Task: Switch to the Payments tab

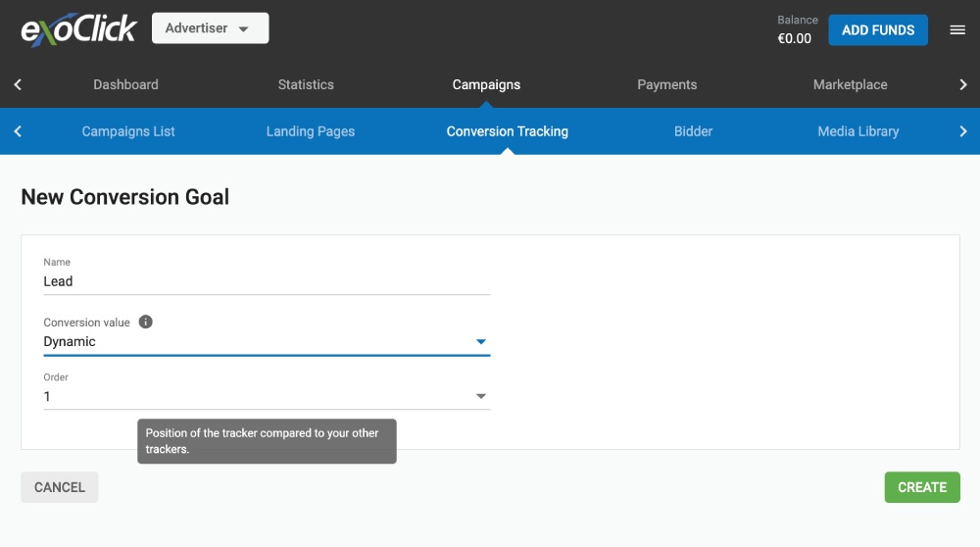Action: [x=666, y=84]
